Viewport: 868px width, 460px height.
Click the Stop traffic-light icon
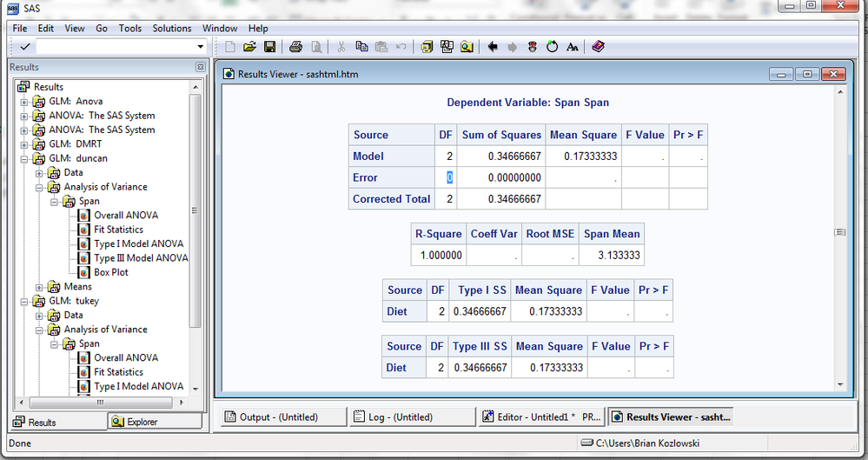(x=533, y=47)
